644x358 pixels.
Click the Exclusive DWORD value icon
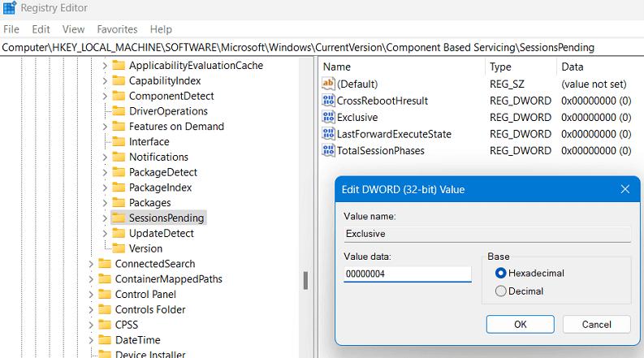click(x=328, y=117)
